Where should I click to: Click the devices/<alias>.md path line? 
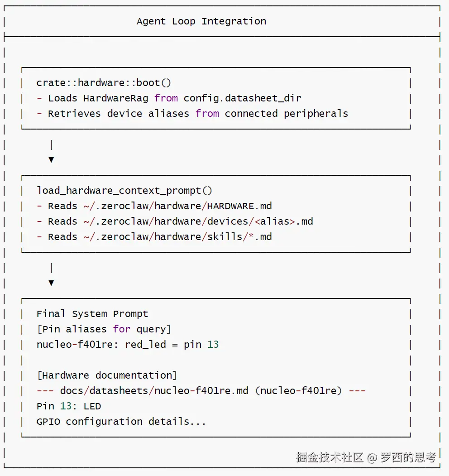pos(175,221)
